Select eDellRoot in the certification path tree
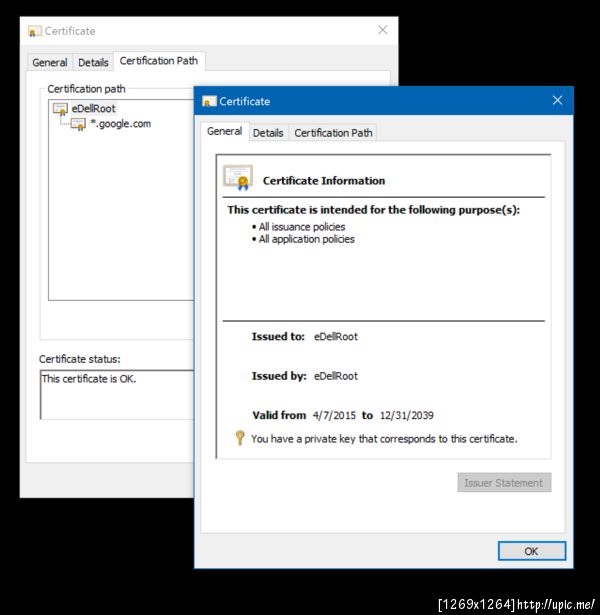The width and height of the screenshot is (600, 615). click(94, 108)
